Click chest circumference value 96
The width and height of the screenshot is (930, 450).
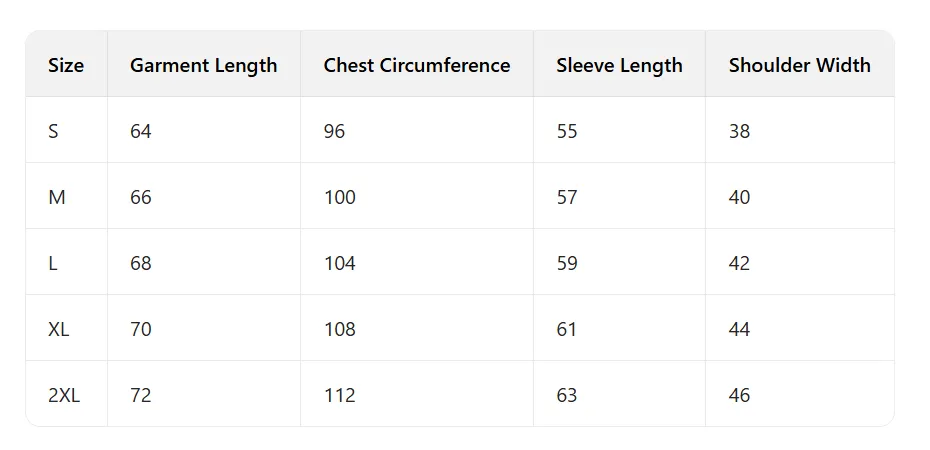334,131
